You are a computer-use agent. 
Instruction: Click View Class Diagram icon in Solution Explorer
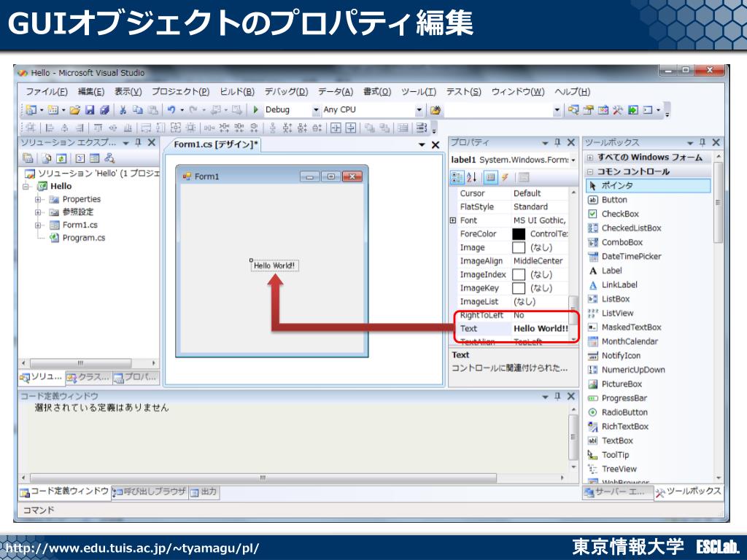(x=109, y=158)
